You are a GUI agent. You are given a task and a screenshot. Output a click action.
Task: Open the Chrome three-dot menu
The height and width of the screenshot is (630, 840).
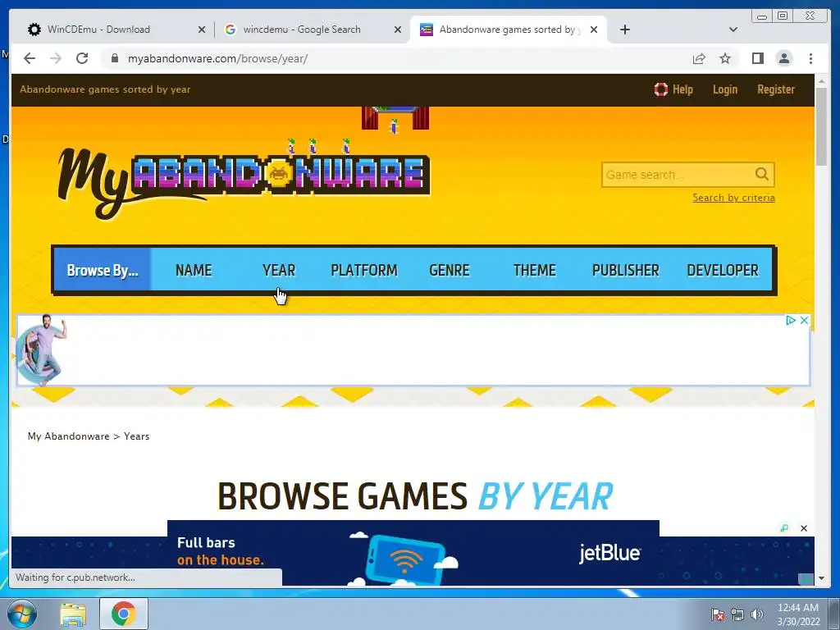pos(810,58)
